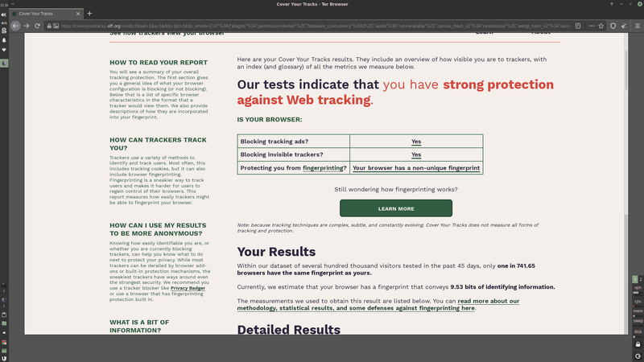Click the green circle window control icon

click(639, 4)
